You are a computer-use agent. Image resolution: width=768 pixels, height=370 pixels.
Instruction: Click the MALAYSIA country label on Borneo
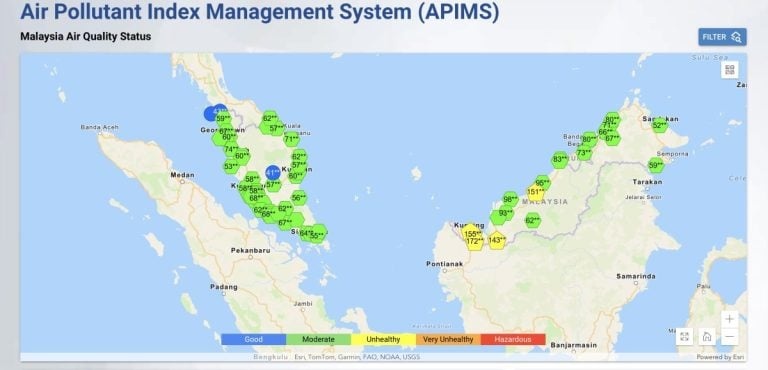tap(545, 202)
